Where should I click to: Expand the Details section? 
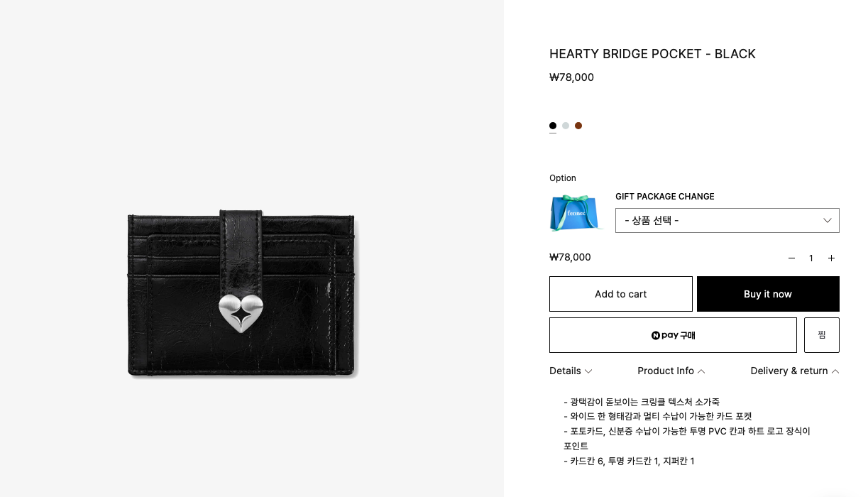coord(571,371)
